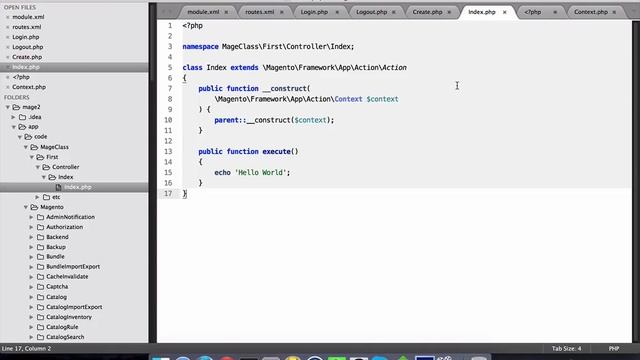Screen dimensions: 640x360
Task: Expand the etc folder
Action: [x=38, y=197]
